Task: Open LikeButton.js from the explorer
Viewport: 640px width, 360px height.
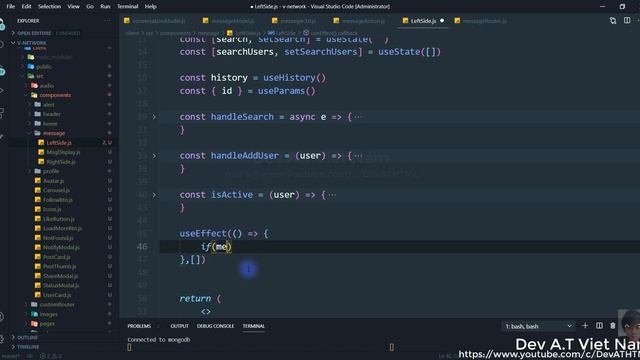Action: [58, 219]
